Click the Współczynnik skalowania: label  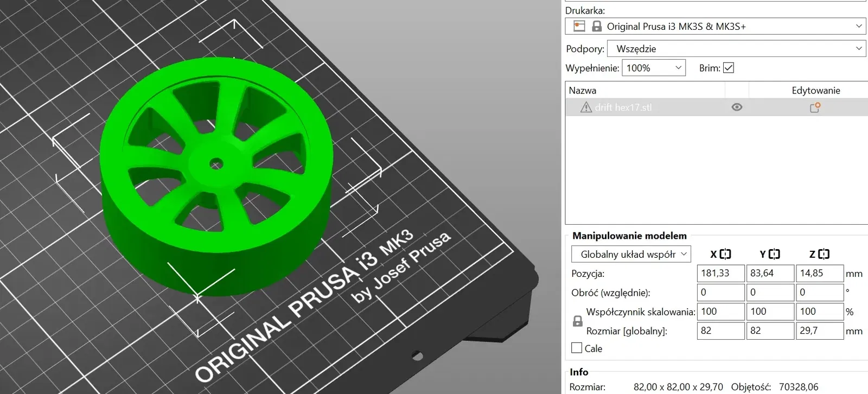(641, 312)
